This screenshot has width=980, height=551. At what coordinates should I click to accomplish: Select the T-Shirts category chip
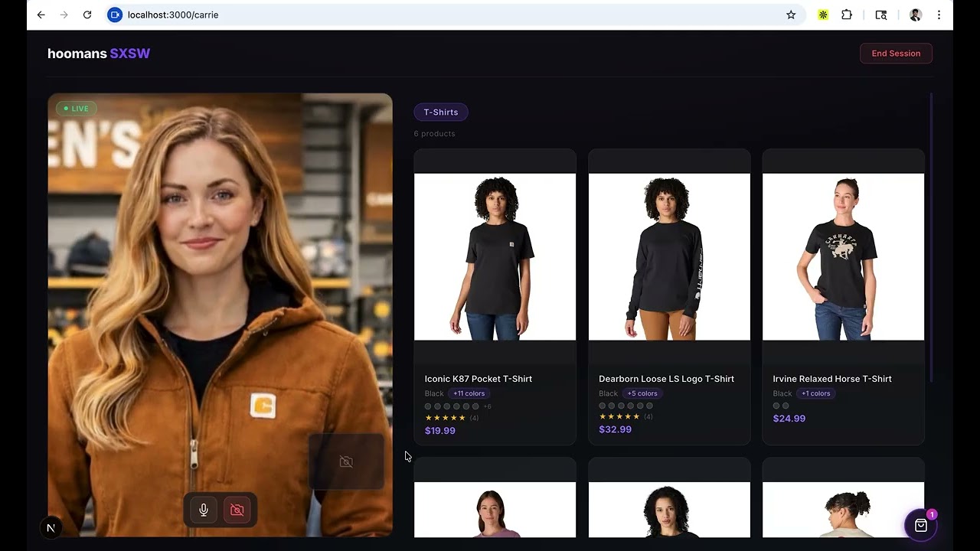(x=441, y=112)
